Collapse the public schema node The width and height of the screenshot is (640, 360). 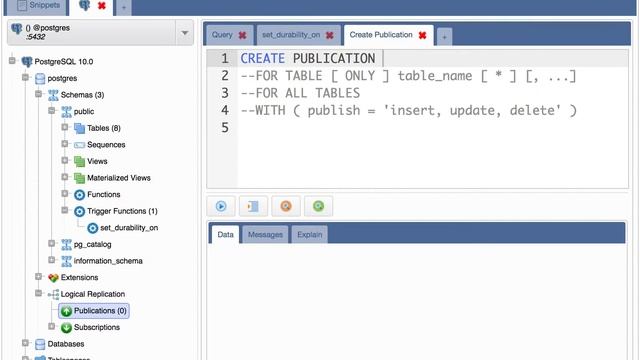click(x=51, y=111)
